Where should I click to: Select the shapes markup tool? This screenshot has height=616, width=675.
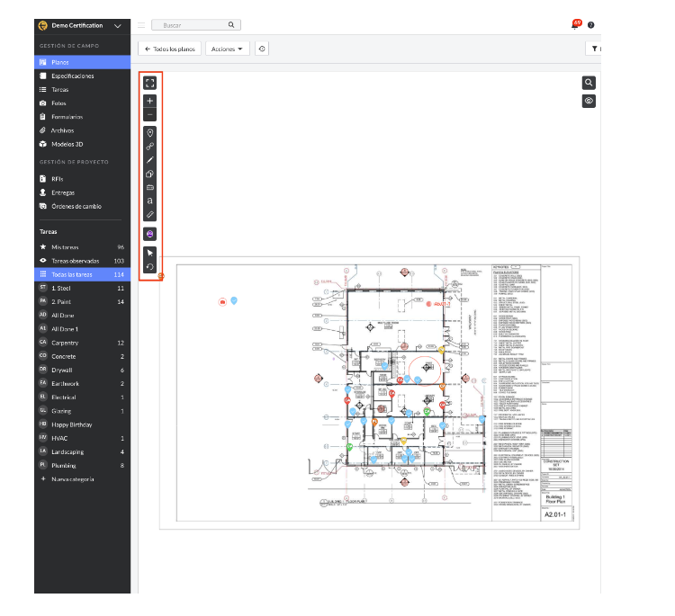[150, 174]
